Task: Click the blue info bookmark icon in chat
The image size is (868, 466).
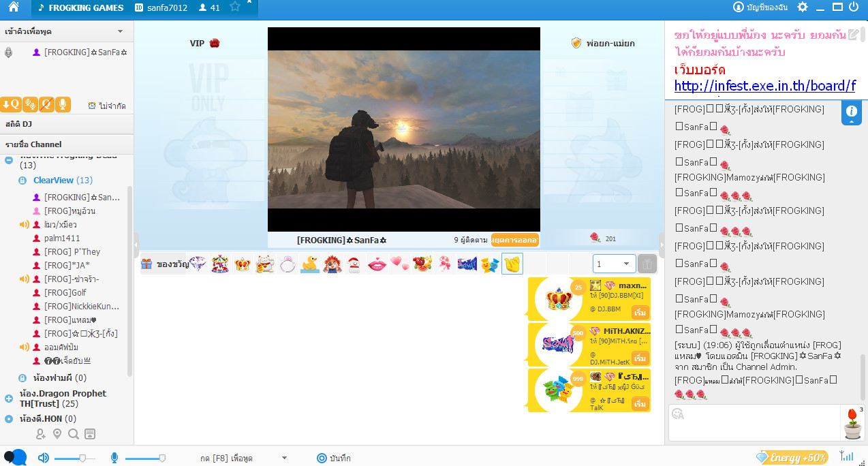Action: [x=851, y=112]
